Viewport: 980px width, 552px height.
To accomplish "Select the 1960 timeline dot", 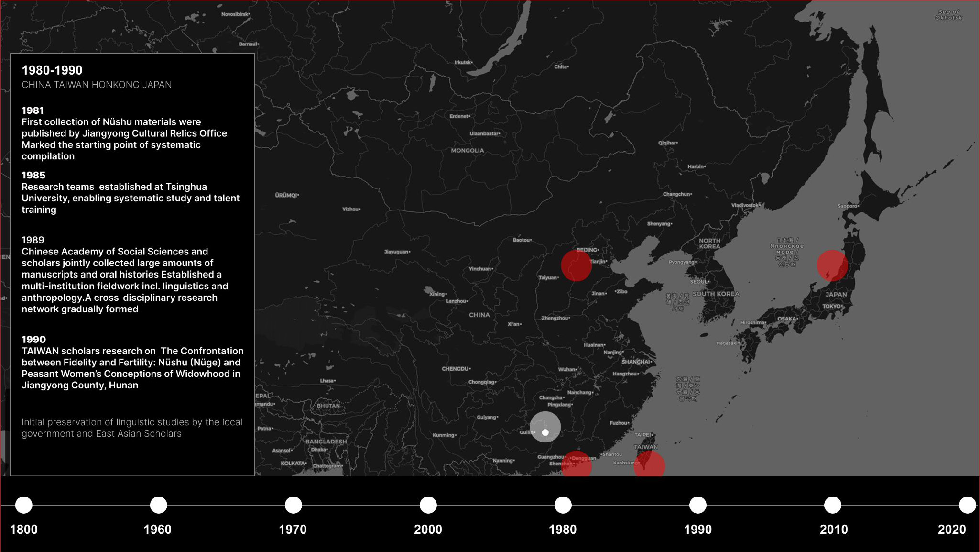I will point(159,505).
